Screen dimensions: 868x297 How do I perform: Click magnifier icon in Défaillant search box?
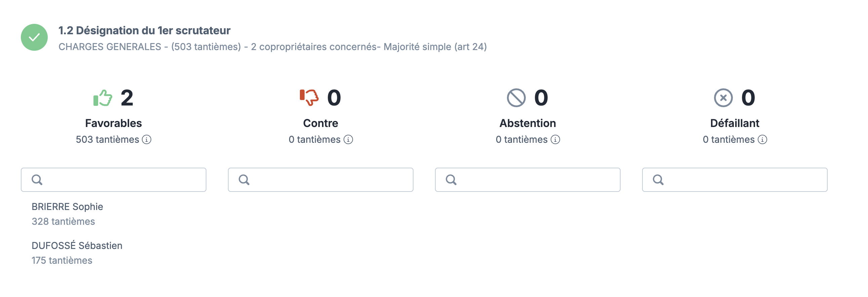coord(658,180)
